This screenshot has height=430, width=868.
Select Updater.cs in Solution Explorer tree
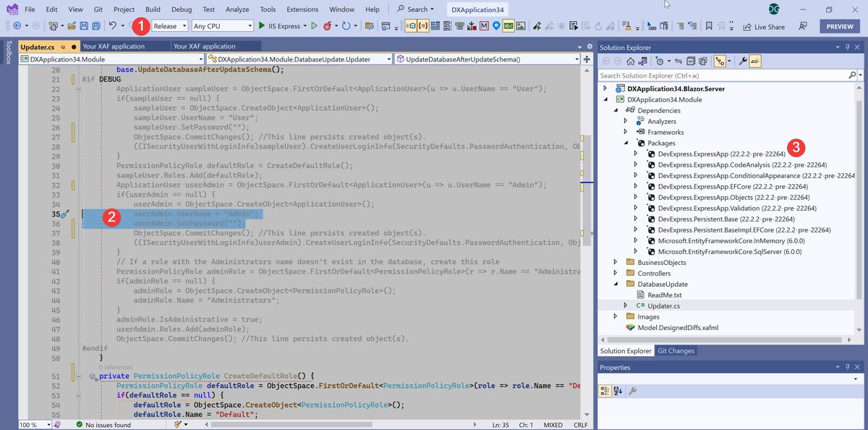coord(663,306)
